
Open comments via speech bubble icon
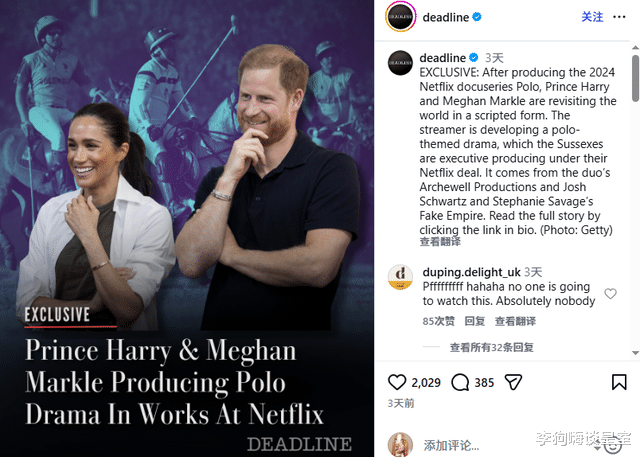pyautogui.click(x=460, y=383)
